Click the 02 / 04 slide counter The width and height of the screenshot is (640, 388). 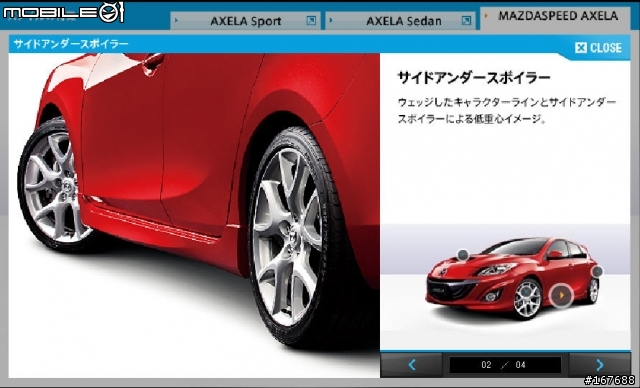(505, 365)
